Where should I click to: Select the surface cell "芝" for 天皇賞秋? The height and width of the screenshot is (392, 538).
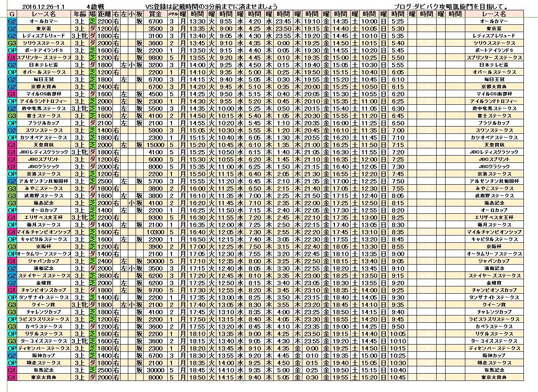tap(93, 144)
